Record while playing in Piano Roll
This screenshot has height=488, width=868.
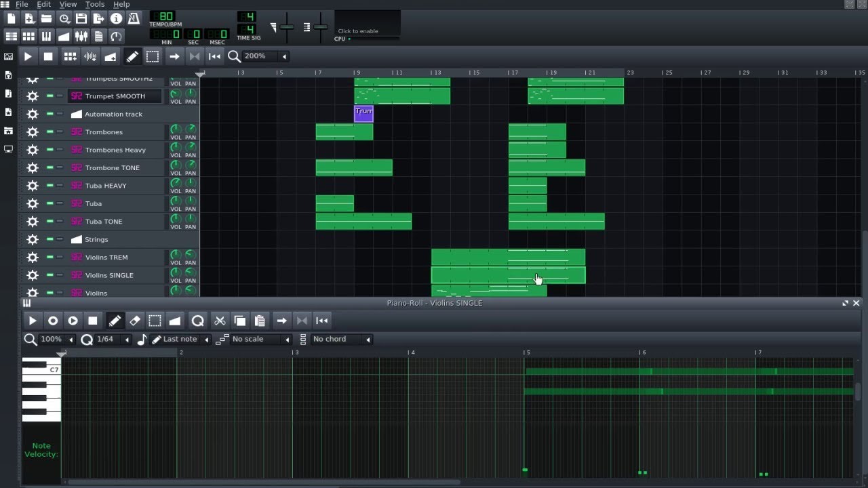73,321
